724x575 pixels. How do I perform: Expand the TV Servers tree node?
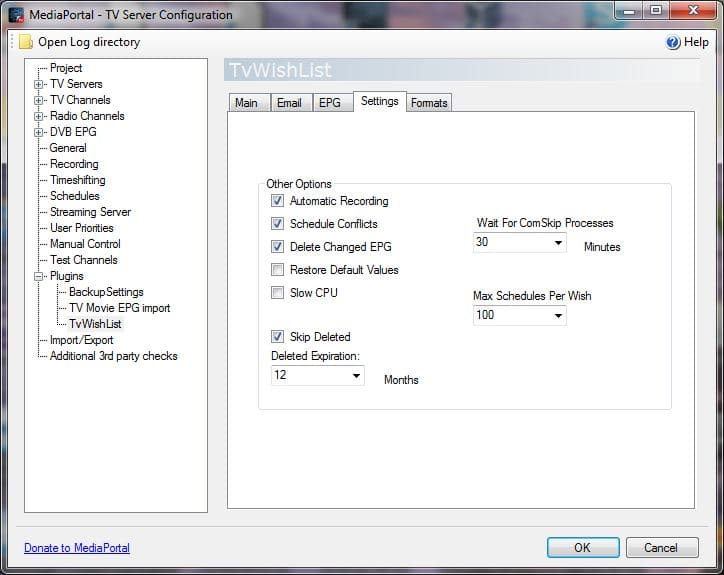point(39,84)
